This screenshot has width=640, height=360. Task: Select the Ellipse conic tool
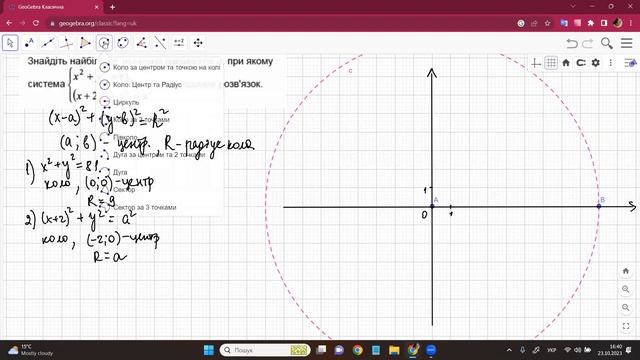click(x=123, y=43)
